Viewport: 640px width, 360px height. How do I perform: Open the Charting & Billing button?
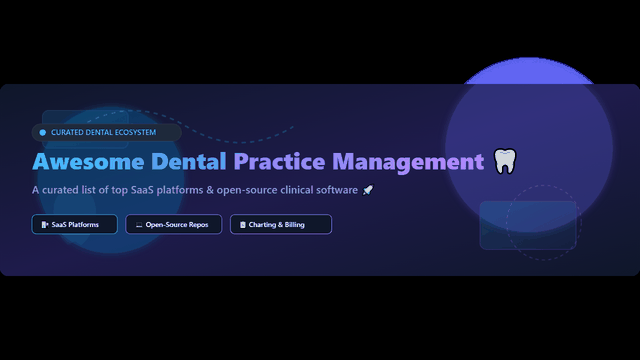tap(281, 224)
